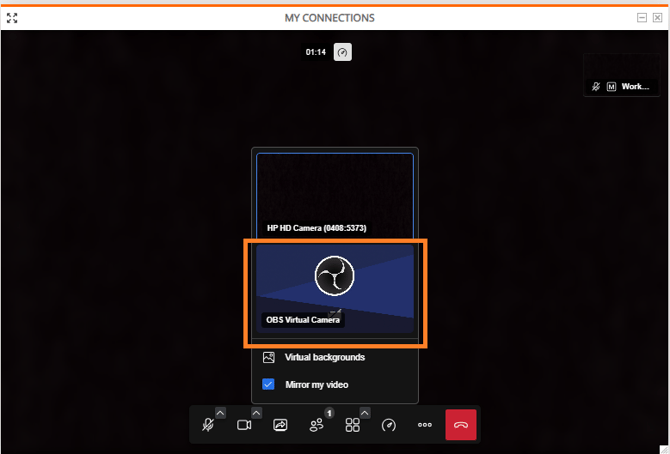Click the 01:14 call timer
670x454 pixels.
point(316,52)
